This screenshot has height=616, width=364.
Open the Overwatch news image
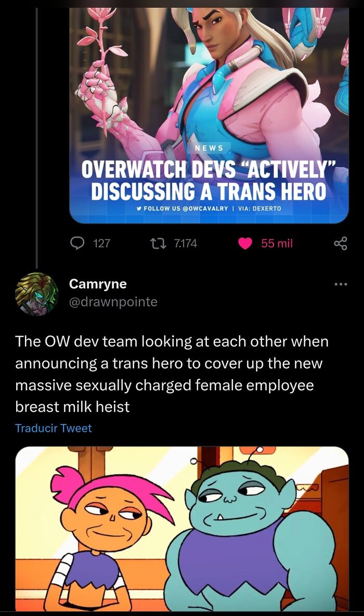pos(209,115)
